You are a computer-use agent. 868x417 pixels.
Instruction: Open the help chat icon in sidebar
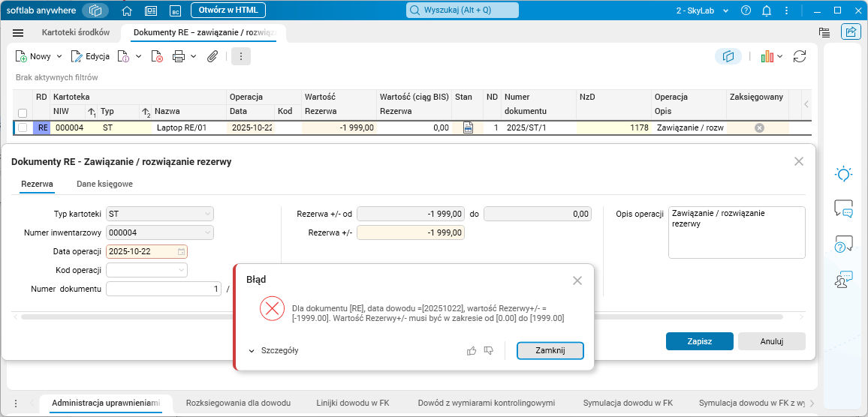pos(843,244)
